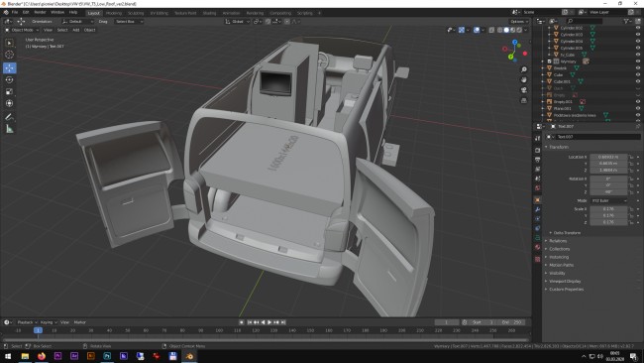644x363 pixels.
Task: Switch perspective/orthographic grid icon
Action: click(524, 100)
